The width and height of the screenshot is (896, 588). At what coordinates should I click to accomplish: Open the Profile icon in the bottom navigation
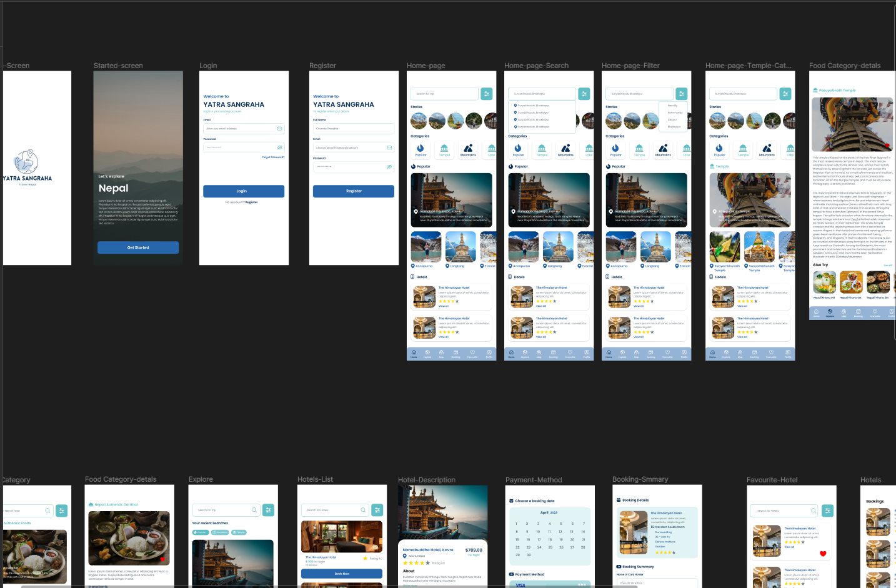[489, 352]
